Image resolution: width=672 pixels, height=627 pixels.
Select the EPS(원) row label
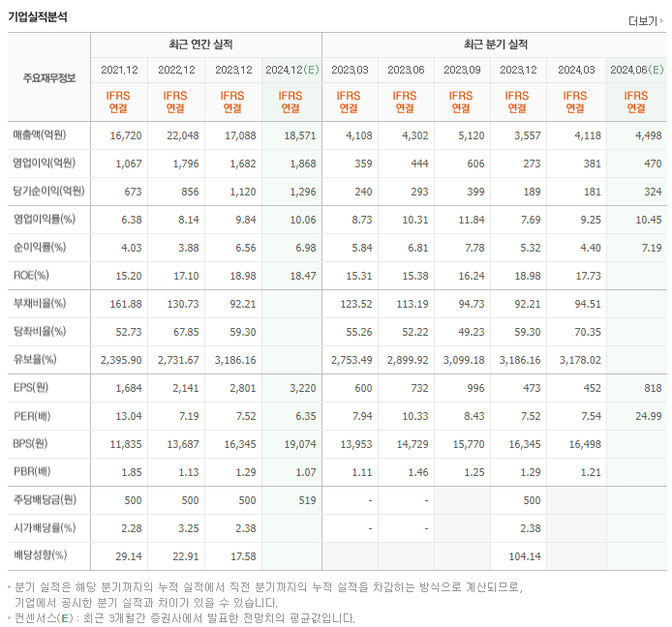(31, 388)
